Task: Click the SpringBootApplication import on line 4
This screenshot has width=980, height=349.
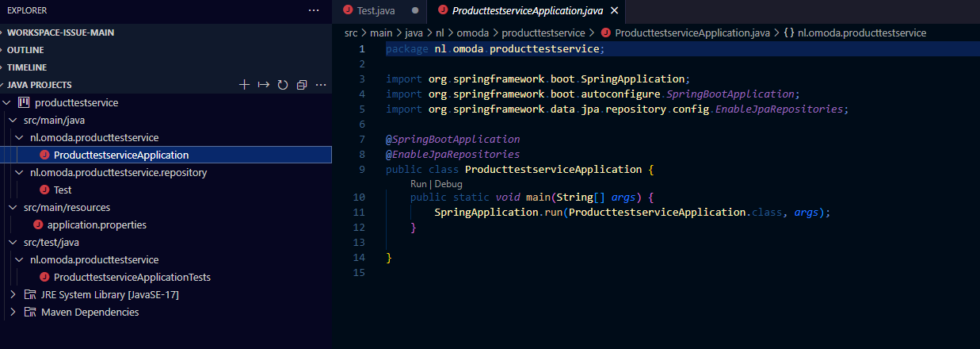Action: [593, 94]
